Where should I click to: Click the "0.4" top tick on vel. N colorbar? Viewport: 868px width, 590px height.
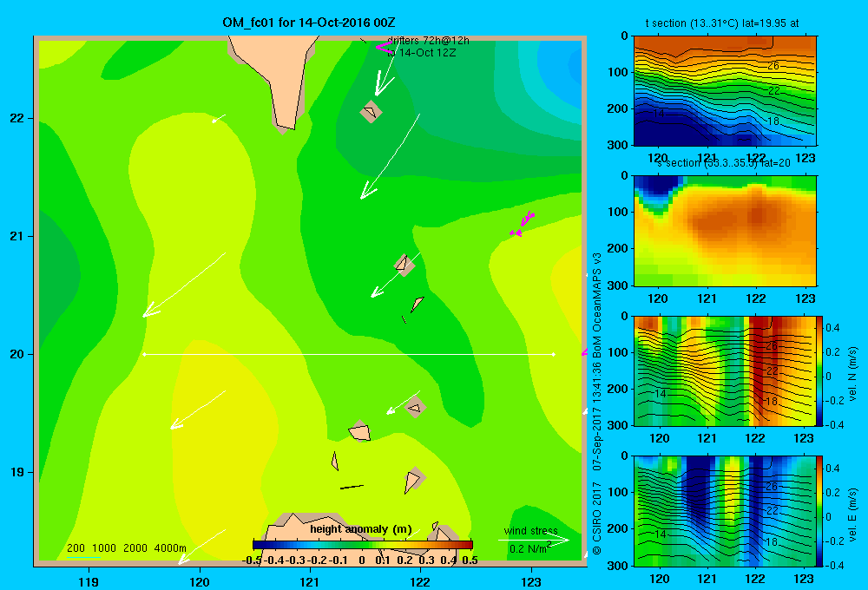832,328
